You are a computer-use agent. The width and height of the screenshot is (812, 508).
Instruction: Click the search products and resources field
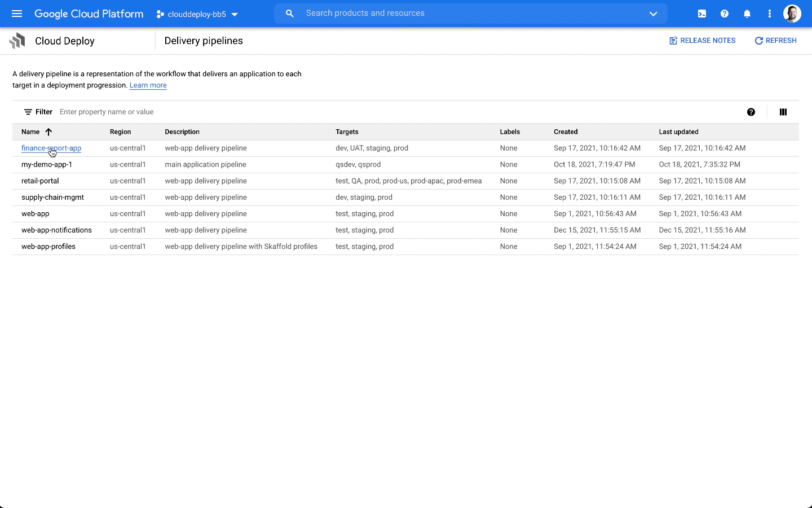[x=395, y=14]
